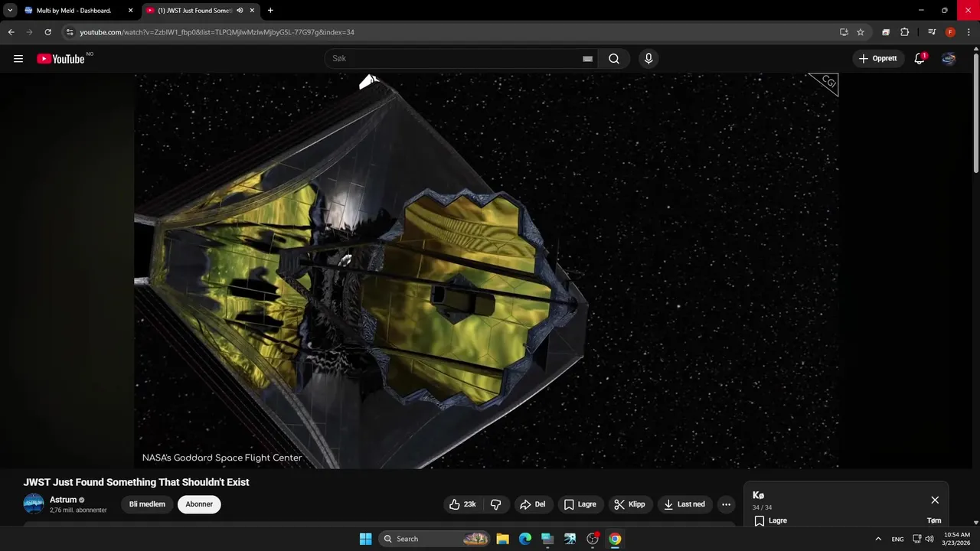The height and width of the screenshot is (551, 980).
Task: Show hidden system tray icons
Action: point(878,539)
